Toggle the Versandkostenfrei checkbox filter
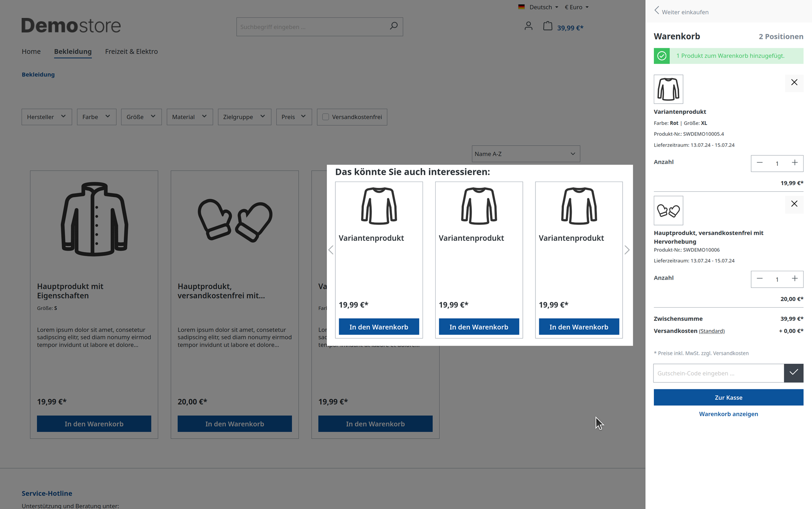The width and height of the screenshot is (812, 509). (326, 117)
